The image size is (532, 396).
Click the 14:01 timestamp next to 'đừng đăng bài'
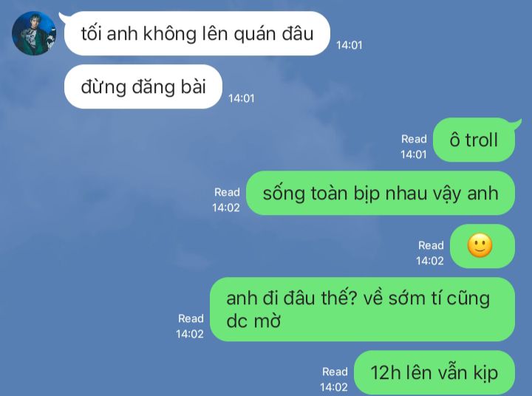click(x=241, y=98)
